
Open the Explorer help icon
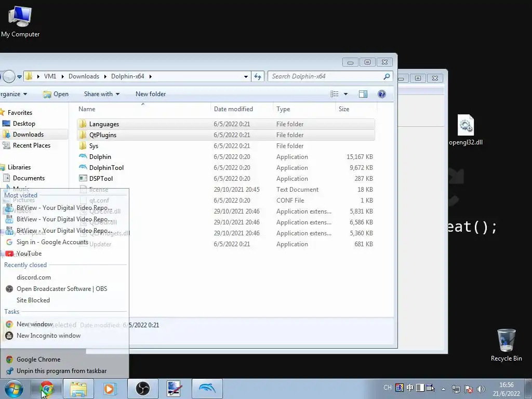(382, 94)
